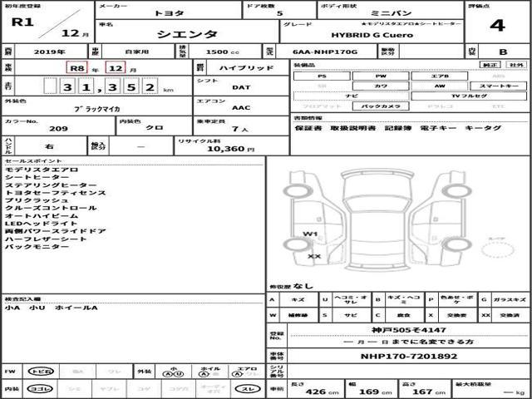This screenshot has height=399, width=532.
Task: Click the color number "209"
Action: point(58,129)
